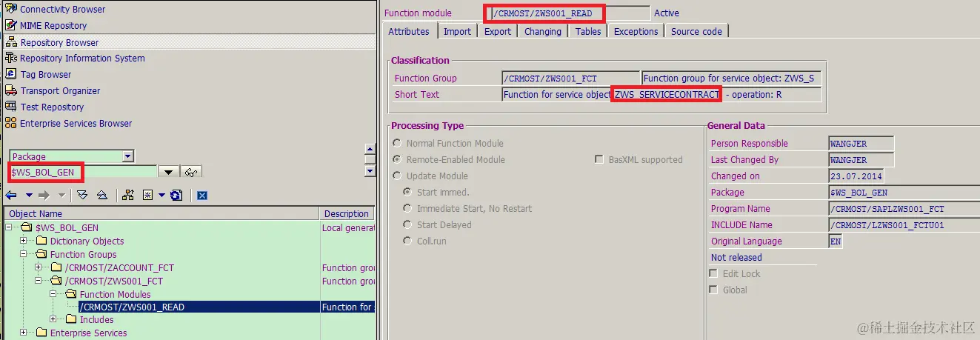Click the Tag Browser icon
Screen dimensions: 980x340
coord(10,74)
